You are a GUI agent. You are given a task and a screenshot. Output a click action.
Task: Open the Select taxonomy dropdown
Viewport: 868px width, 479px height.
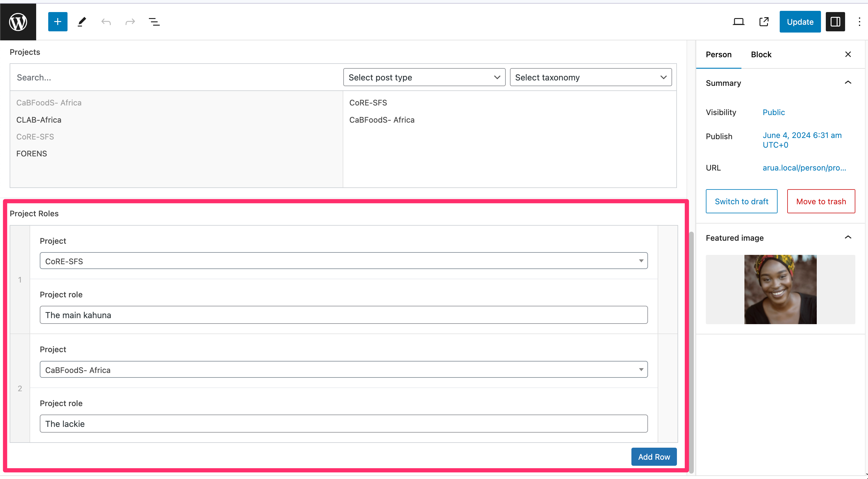[590, 77]
